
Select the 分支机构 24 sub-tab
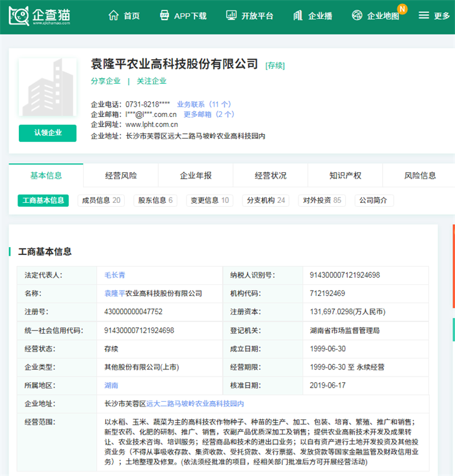[266, 200]
